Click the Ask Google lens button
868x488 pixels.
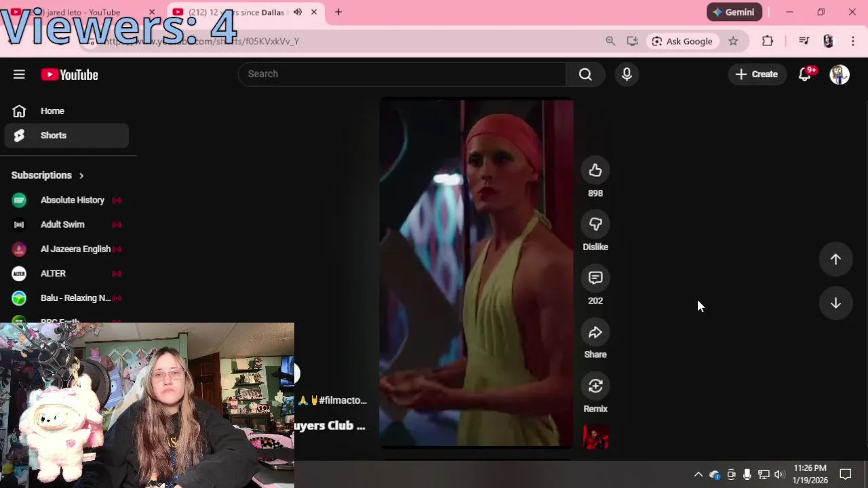pyautogui.click(x=682, y=41)
